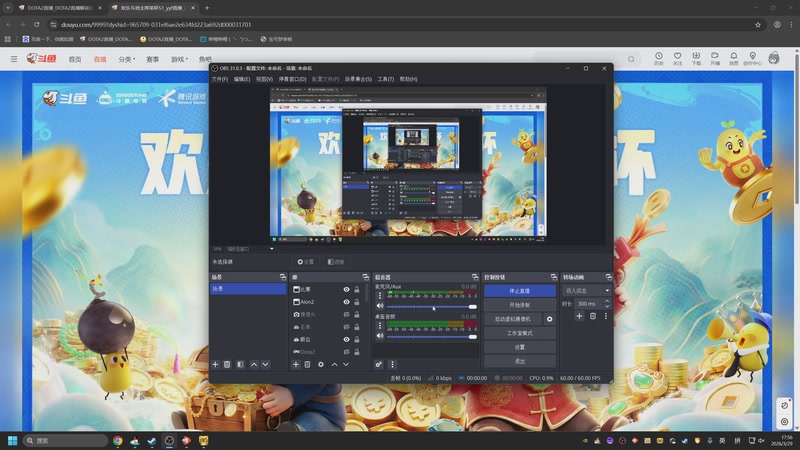Expand the 分类 dropdown on Douyu
800x450 pixels.
(126, 59)
